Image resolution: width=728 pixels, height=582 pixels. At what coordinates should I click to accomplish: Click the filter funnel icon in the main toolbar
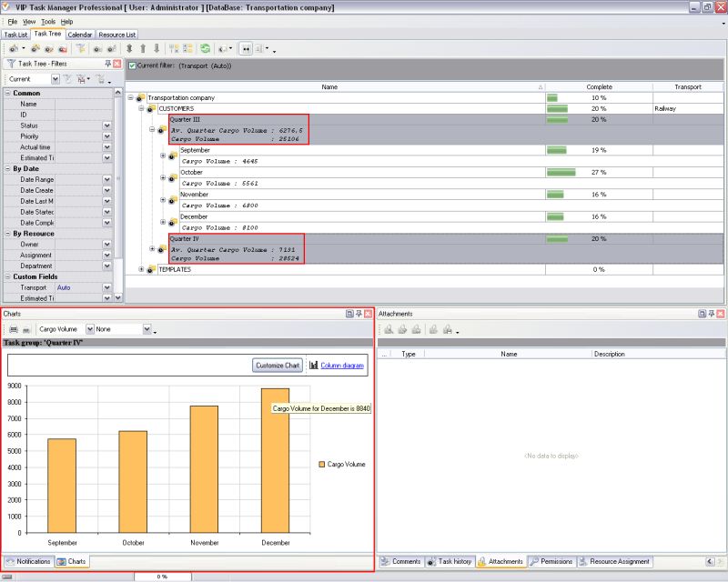point(81,48)
